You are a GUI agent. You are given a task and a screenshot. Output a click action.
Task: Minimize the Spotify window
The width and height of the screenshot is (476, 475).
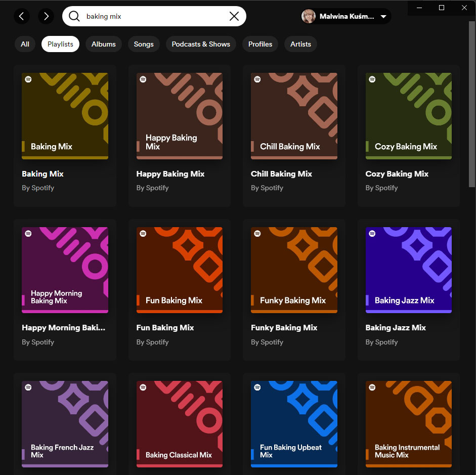(419, 8)
